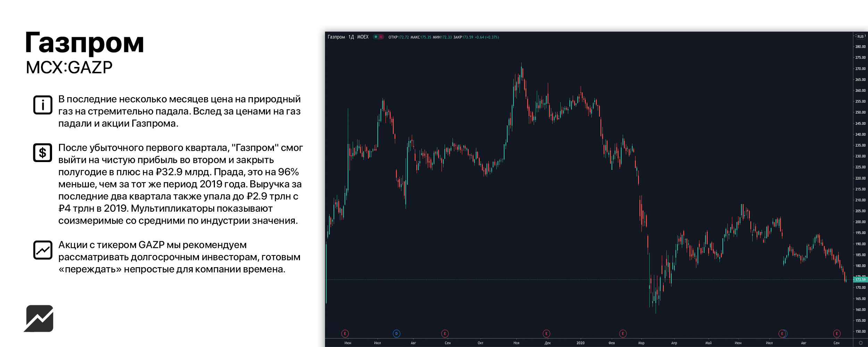Click the blue D dividend marker

pyautogui.click(x=397, y=333)
